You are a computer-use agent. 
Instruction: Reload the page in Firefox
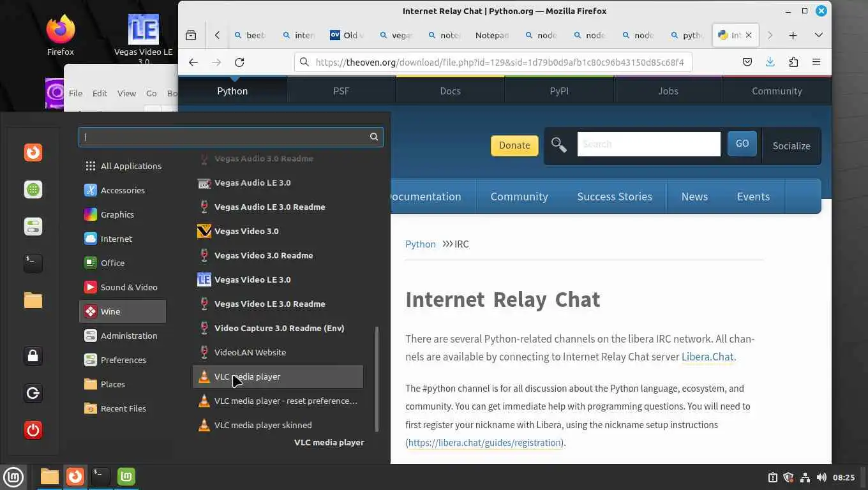[239, 62]
